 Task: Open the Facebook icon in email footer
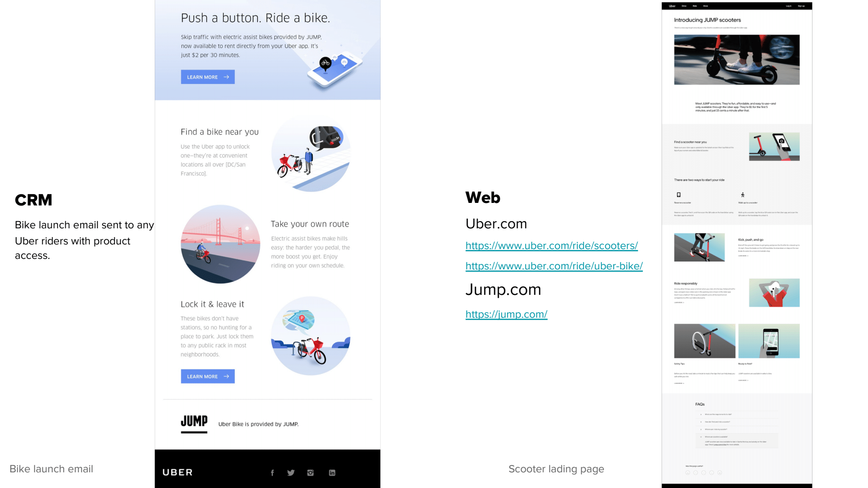(273, 473)
